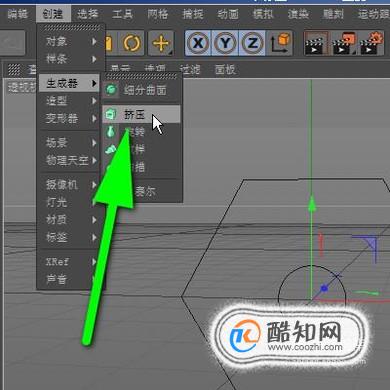Expand the 变形器 submenu
This screenshot has width=390, height=390.
point(71,118)
